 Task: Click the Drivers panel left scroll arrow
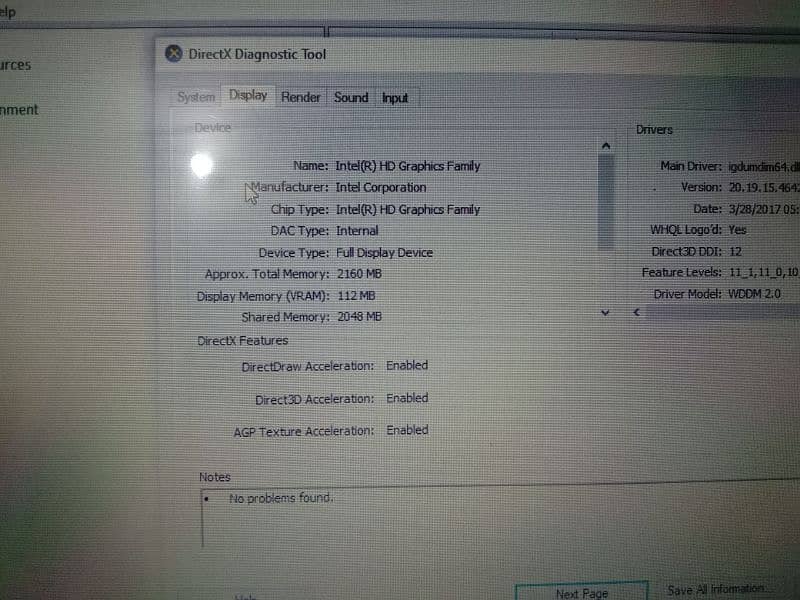(635, 313)
